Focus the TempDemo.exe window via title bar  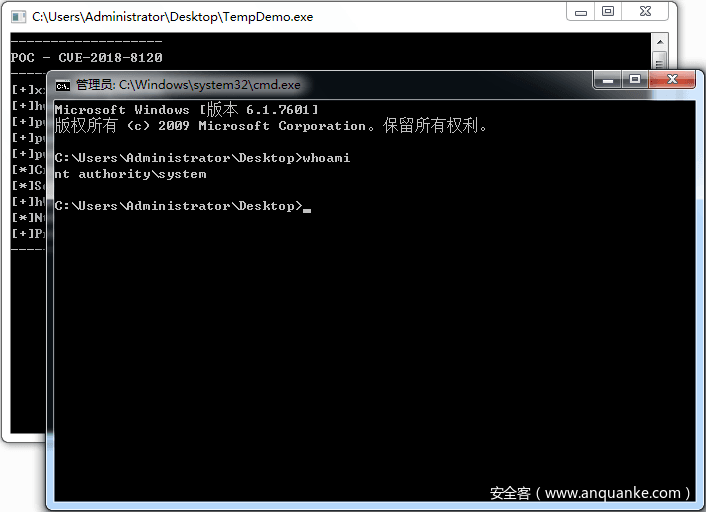300,17
